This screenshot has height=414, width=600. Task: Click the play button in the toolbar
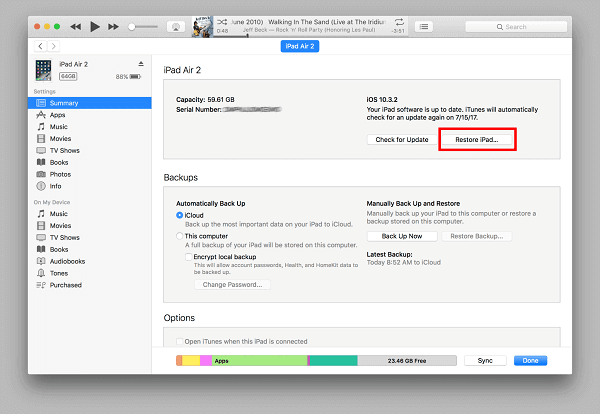click(x=95, y=26)
